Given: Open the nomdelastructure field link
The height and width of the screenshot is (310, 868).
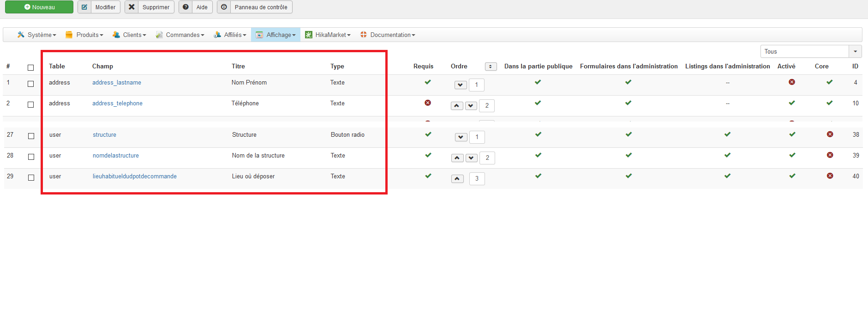Looking at the screenshot, I should point(116,156).
